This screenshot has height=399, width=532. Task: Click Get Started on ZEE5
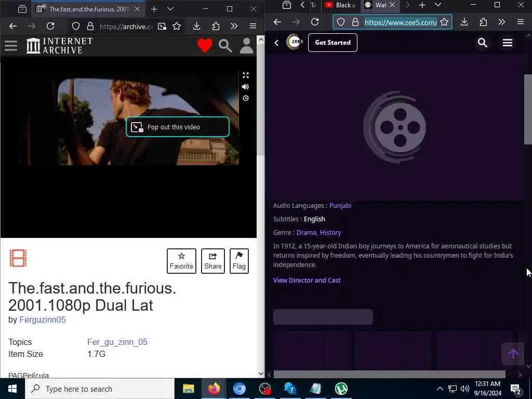click(x=332, y=43)
